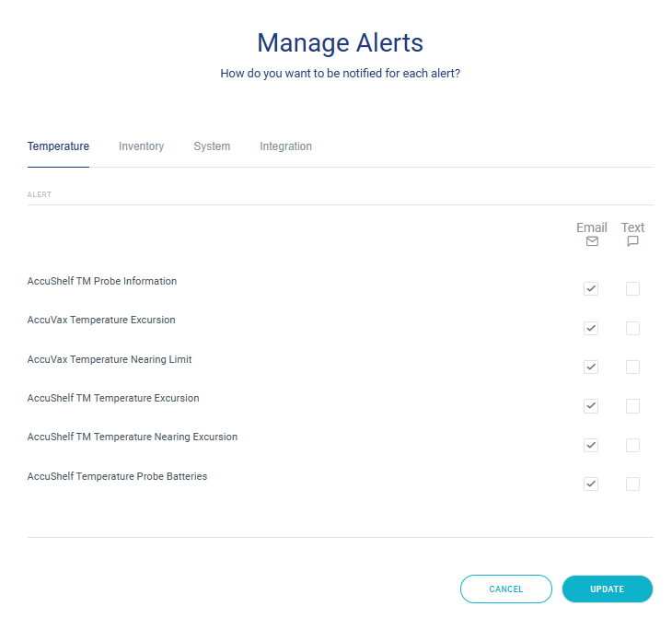Image resolution: width=672 pixels, height=618 pixels.
Task: Enable Text for AccuShelf TM Temperature Excursion
Action: point(632,406)
